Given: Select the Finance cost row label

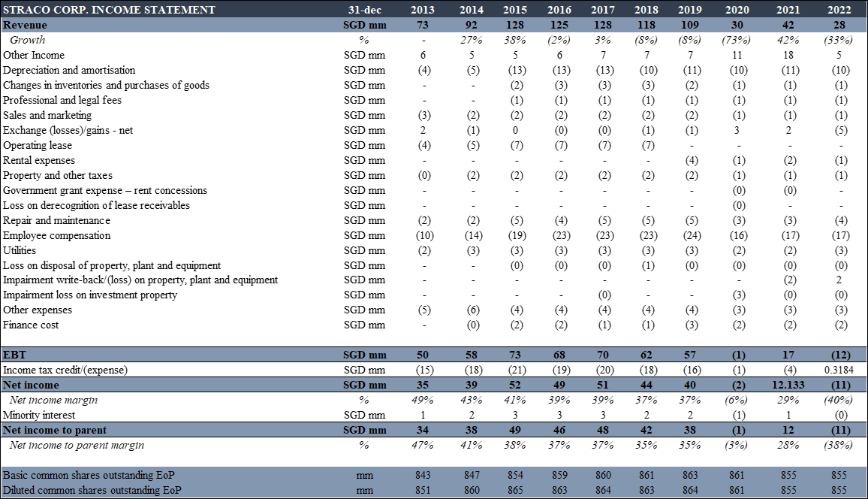Looking at the screenshot, I should tap(31, 325).
